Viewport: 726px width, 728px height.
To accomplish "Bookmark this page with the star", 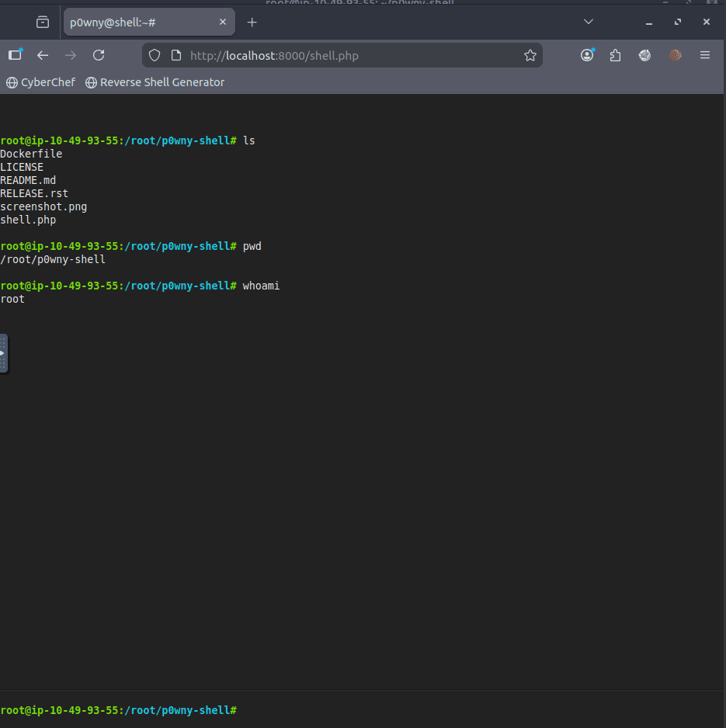I will (x=530, y=55).
